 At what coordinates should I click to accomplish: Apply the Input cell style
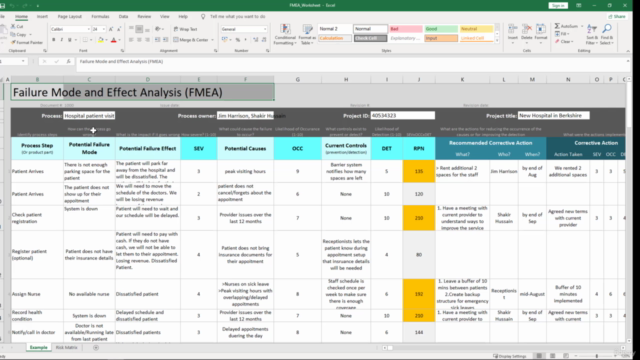[x=441, y=38]
